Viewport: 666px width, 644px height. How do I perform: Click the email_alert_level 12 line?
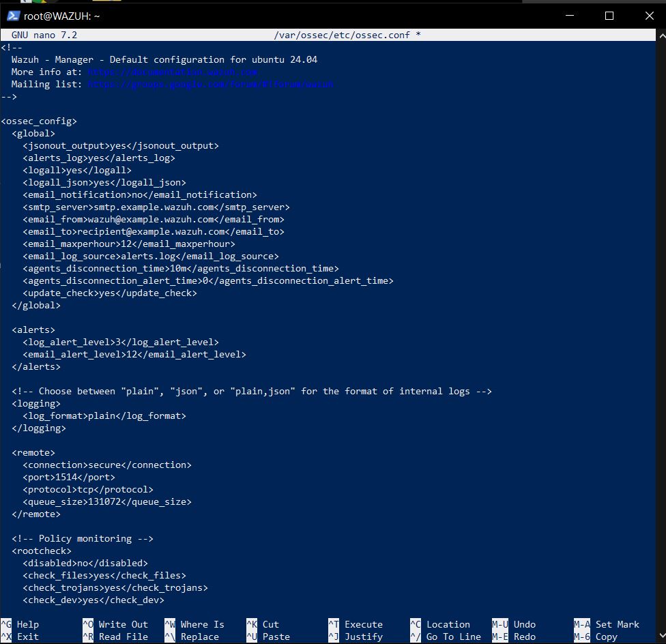pyautogui.click(x=134, y=355)
